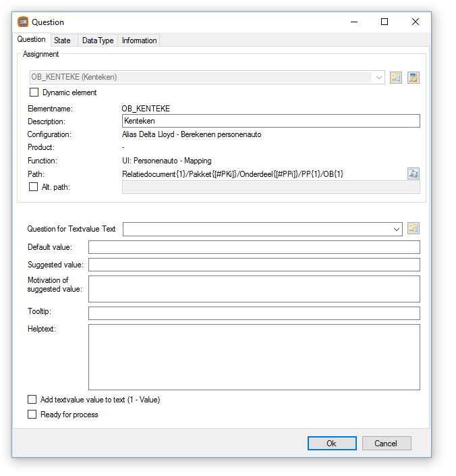Switch to the State tab
Viewport: 456px width, 476px height.
click(x=62, y=41)
